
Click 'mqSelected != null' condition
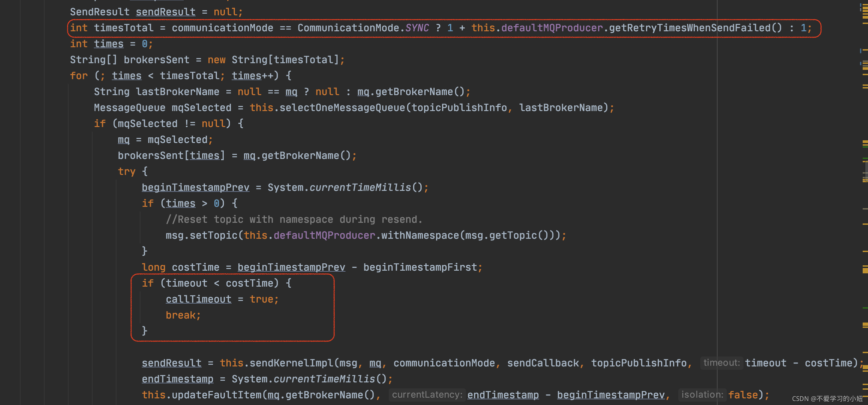(171, 124)
